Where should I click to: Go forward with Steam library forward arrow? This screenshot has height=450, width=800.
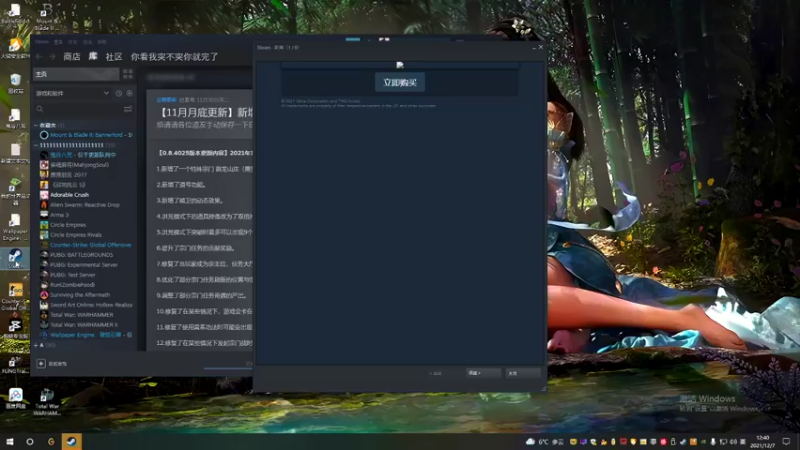click(x=52, y=57)
